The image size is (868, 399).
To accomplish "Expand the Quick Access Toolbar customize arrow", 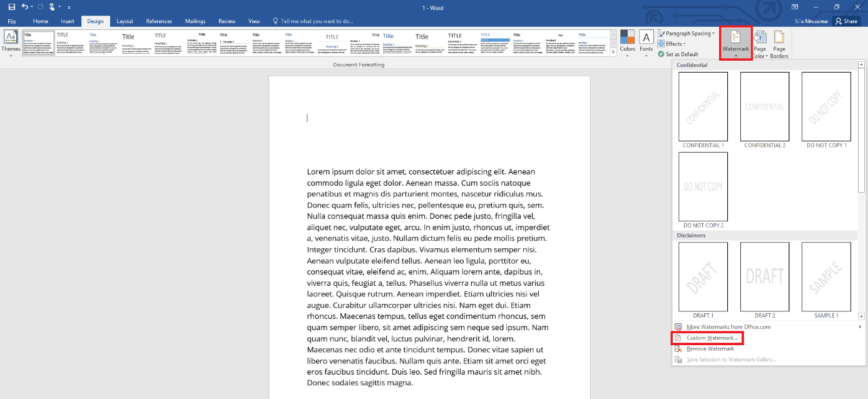I will pos(69,7).
